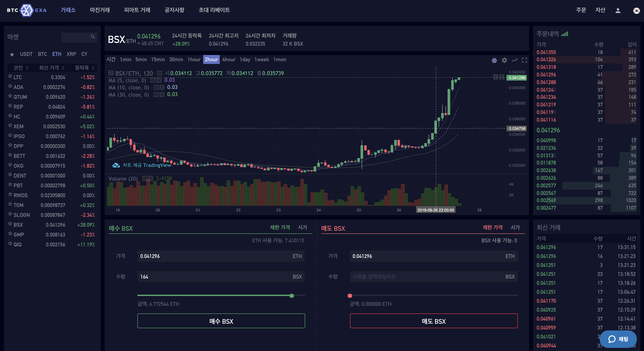This screenshot has width=644, height=351.
Task: Show favorites star tab in market list
Action: [x=12, y=54]
